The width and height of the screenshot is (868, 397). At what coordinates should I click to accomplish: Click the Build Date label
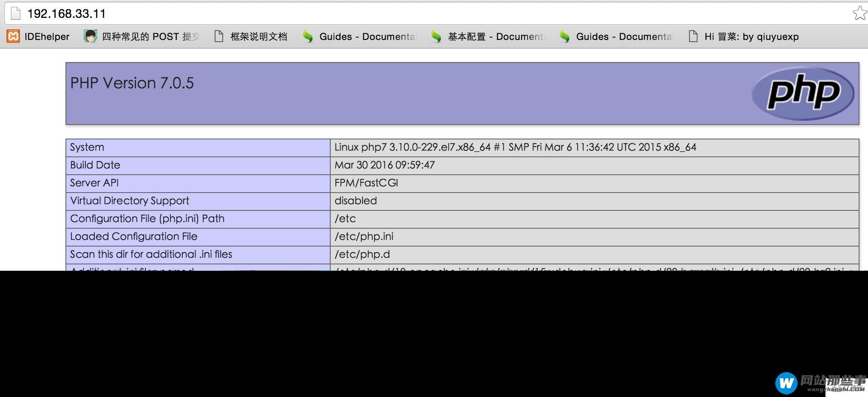click(x=95, y=165)
